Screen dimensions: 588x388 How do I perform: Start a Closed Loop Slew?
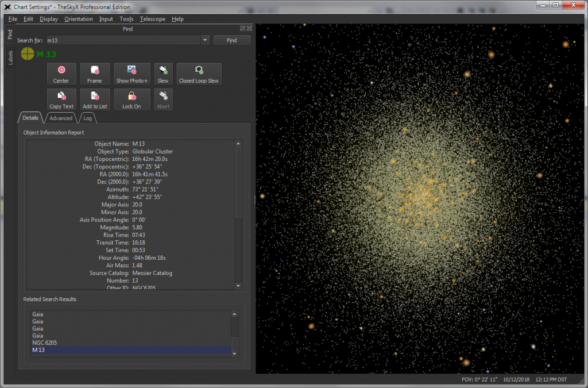pyautogui.click(x=199, y=74)
